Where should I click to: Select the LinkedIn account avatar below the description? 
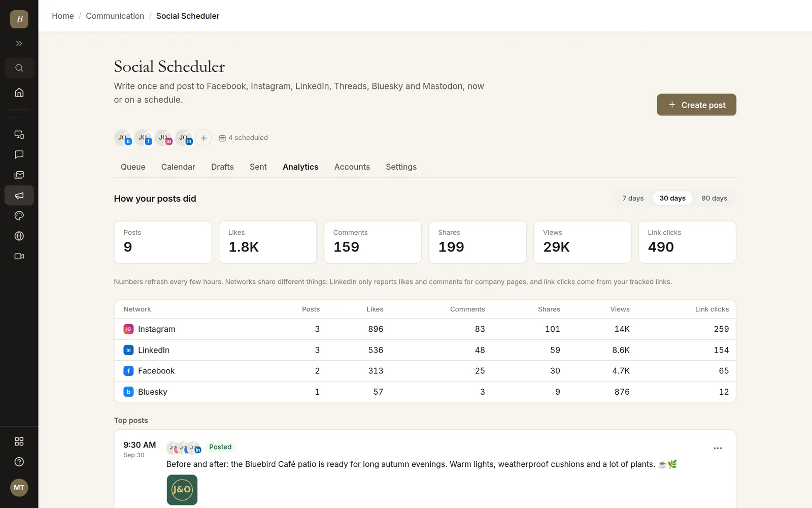(x=184, y=138)
